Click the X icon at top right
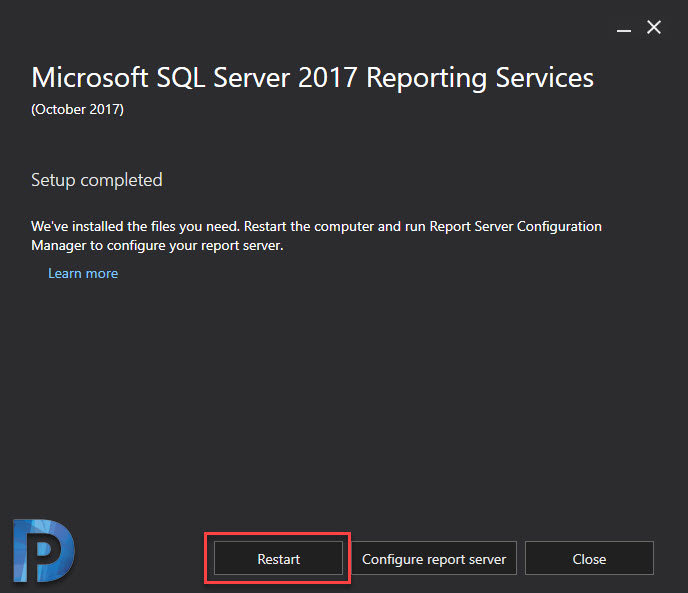688x593 pixels. click(654, 27)
